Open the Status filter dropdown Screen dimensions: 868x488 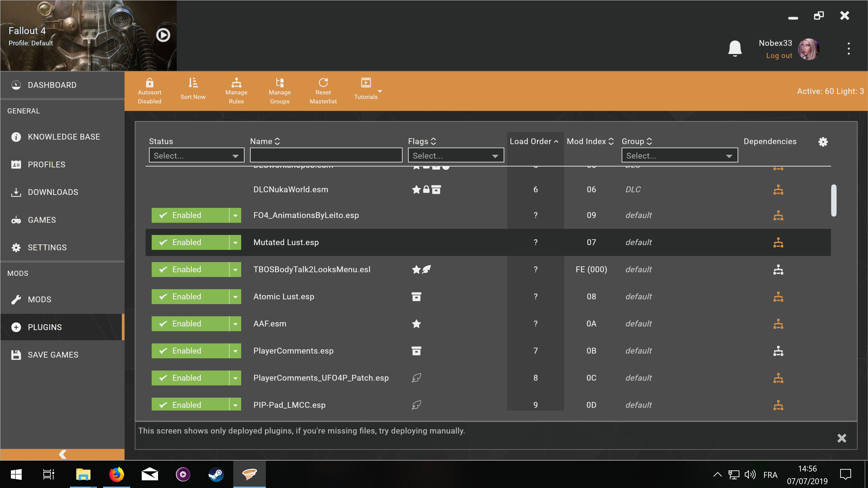tap(196, 156)
